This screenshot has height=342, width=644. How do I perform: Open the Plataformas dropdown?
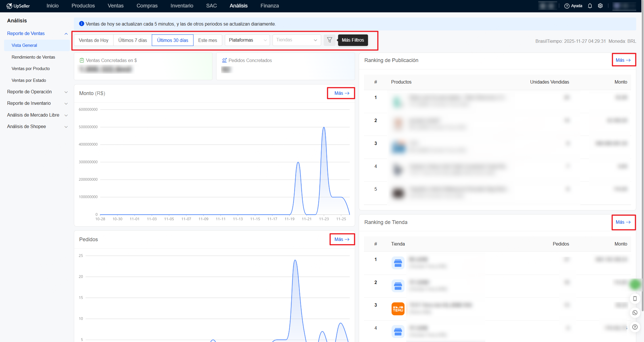point(247,40)
